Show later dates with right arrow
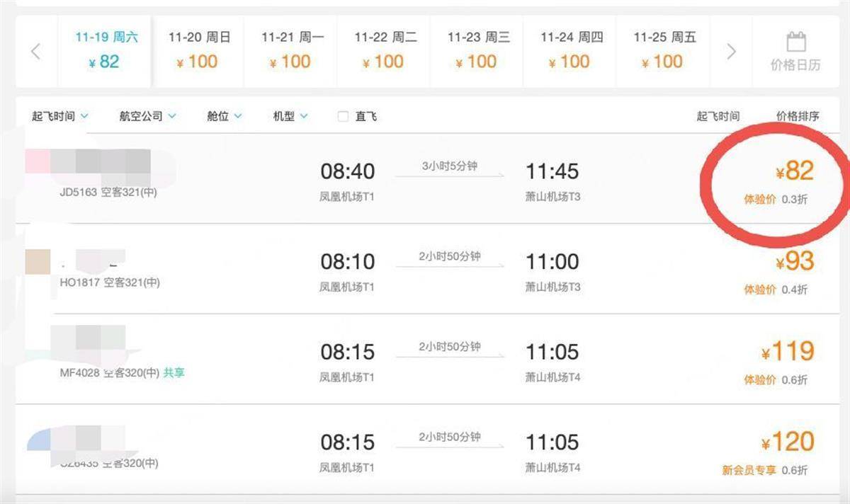 pos(732,52)
